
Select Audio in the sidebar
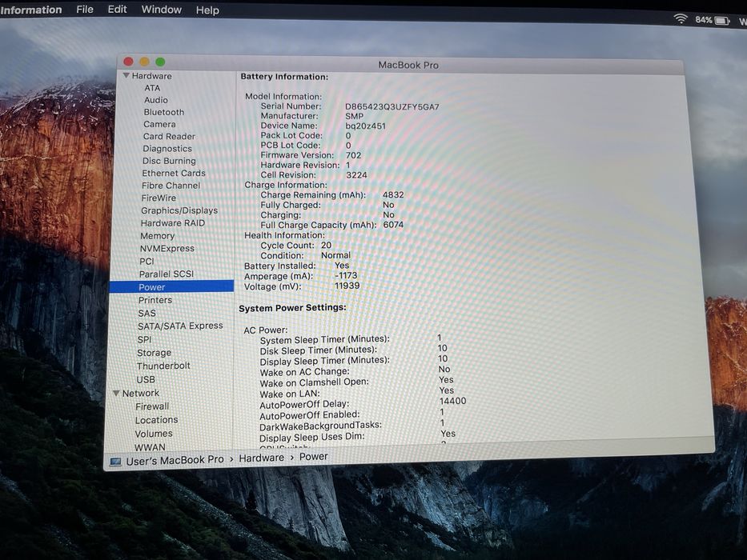tap(156, 100)
